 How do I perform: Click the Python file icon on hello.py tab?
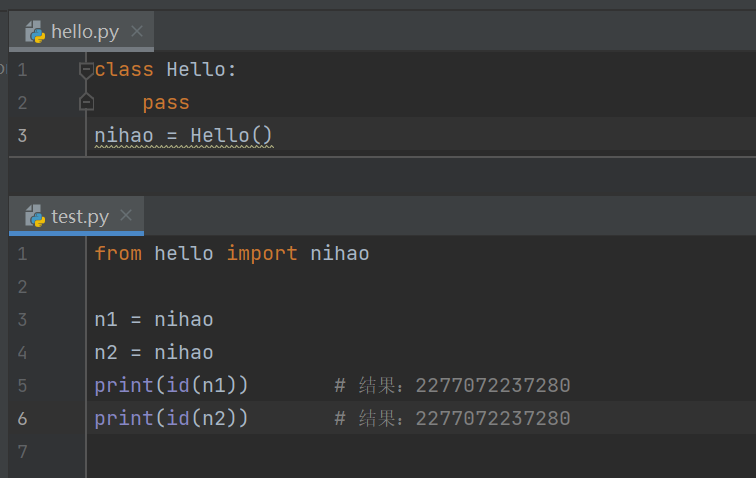point(35,32)
